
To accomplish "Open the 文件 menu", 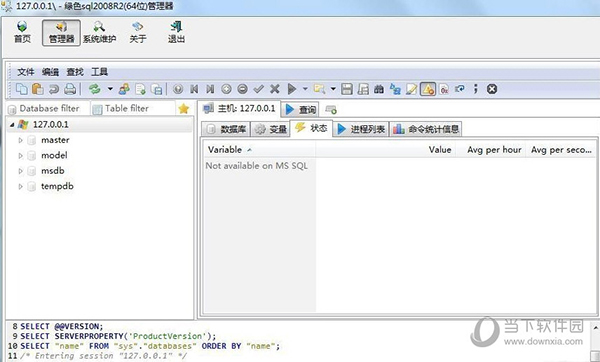I will coord(26,72).
